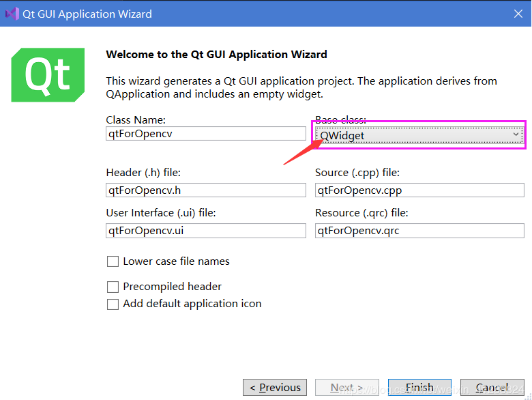Viewport: 532px width, 400px height.
Task: Click the wizard description paragraph text
Action: [x=301, y=87]
